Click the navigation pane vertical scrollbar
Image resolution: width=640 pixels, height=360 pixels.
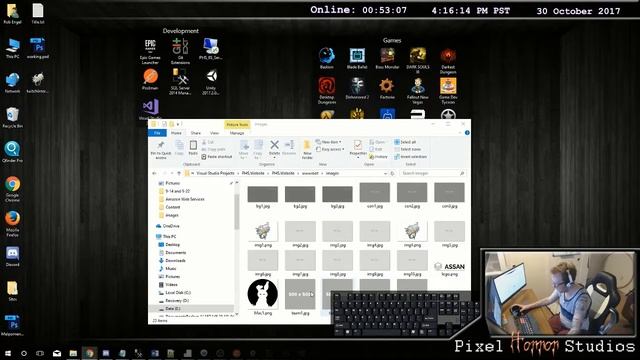pyautogui.click(x=236, y=212)
